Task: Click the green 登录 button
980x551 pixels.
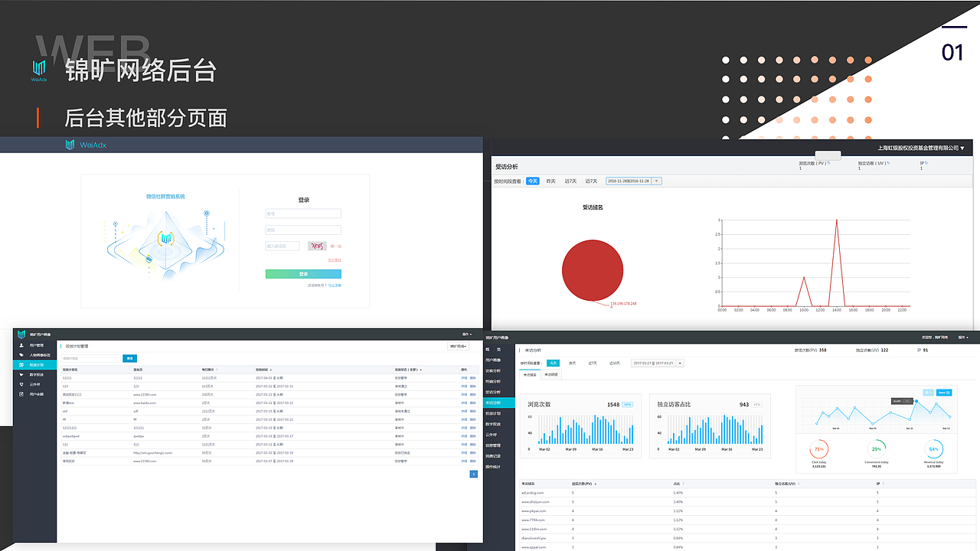Action: click(303, 274)
